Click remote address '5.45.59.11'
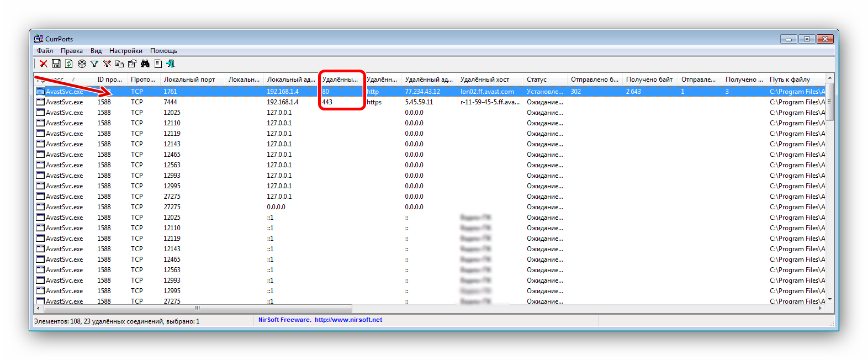The height and width of the screenshot is (360, 868). coord(419,102)
